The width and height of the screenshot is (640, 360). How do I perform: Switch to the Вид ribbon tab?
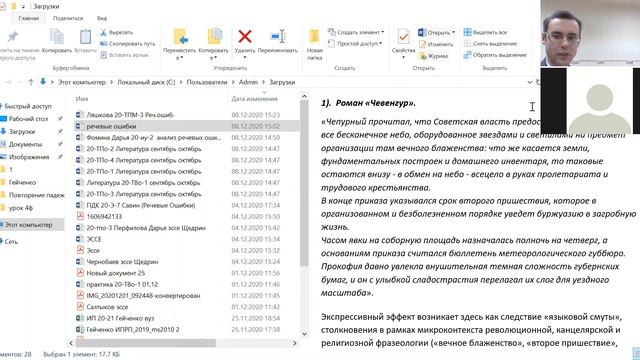click(102, 18)
